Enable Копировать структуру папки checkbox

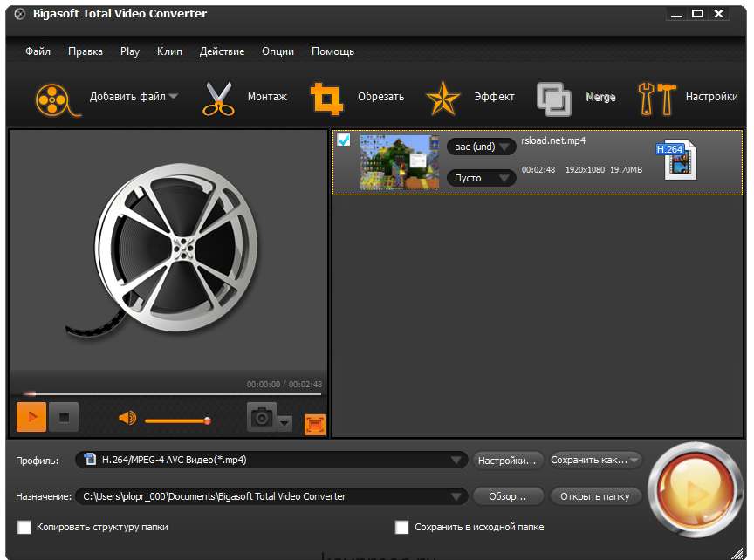tap(24, 528)
